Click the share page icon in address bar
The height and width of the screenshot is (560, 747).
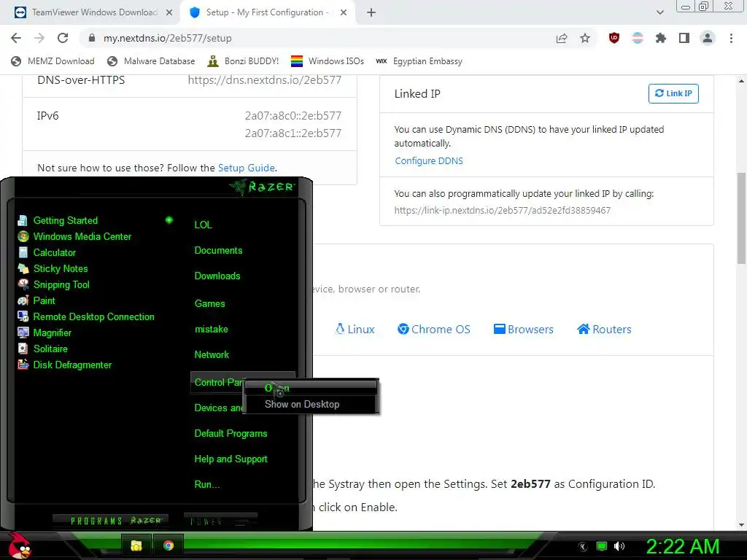pyautogui.click(x=562, y=38)
